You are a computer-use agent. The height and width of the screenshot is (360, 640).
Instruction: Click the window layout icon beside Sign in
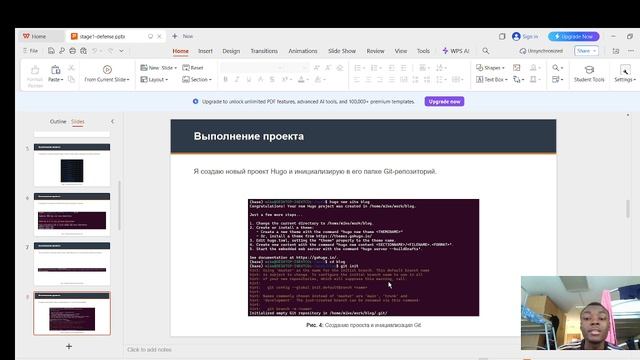(502, 36)
